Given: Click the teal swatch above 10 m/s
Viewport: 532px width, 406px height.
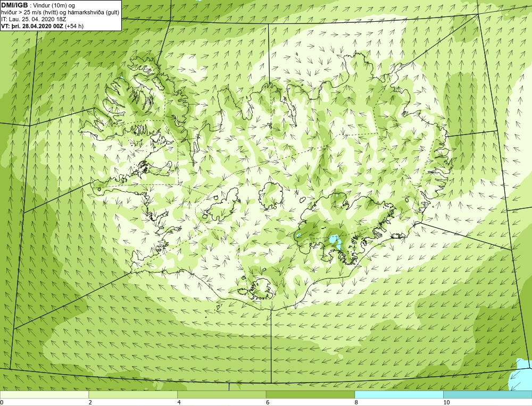Looking at the screenshot, I should (487, 394).
